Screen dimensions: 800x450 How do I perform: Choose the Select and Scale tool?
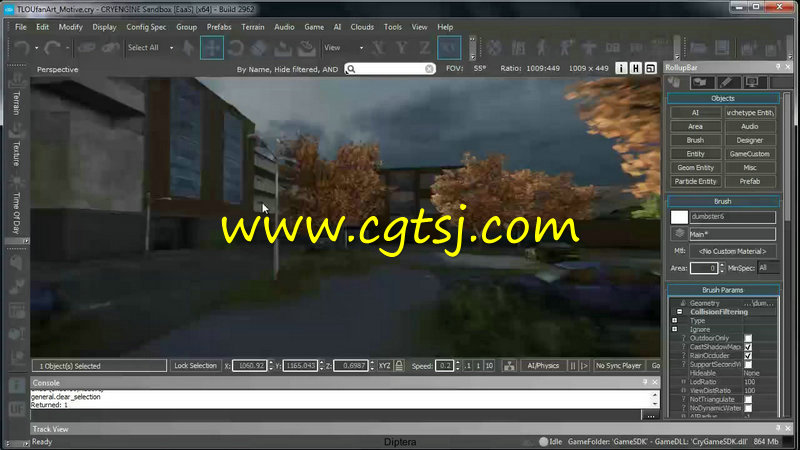point(259,48)
